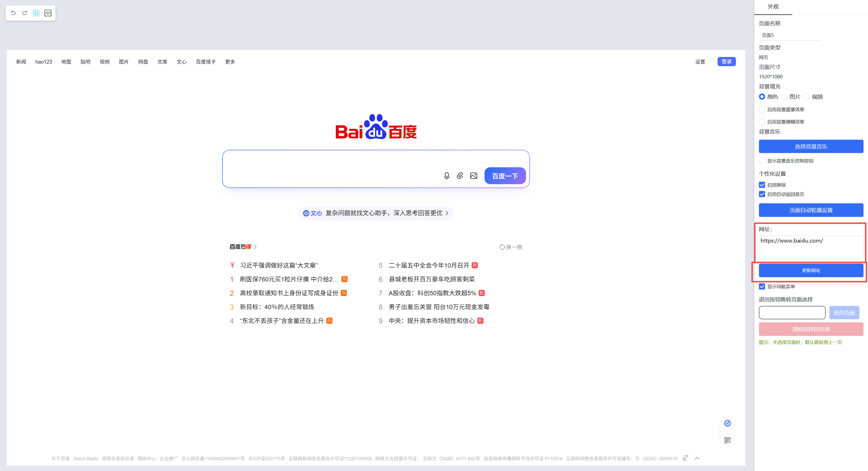The height and width of the screenshot is (471, 868).
Task: Open 文库 in the Baidu navigation bar
Action: tap(162, 62)
